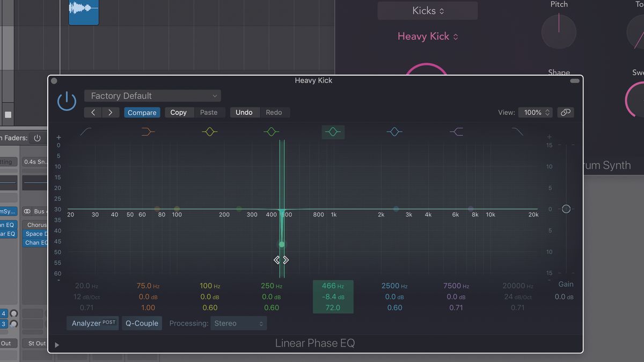The width and height of the screenshot is (644, 362).
Task: Toggle the Analyzer POST display
Action: pyautogui.click(x=92, y=323)
